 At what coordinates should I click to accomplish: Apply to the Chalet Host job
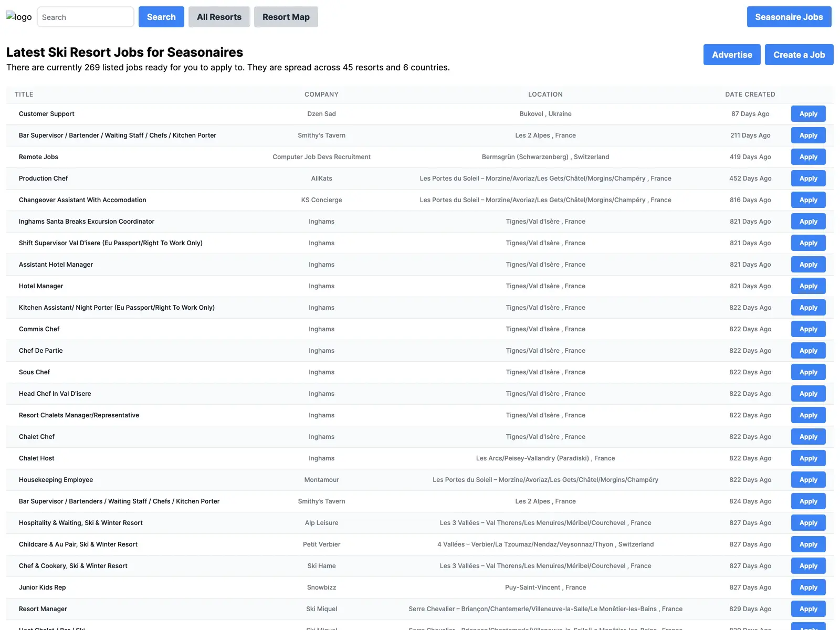coord(808,458)
